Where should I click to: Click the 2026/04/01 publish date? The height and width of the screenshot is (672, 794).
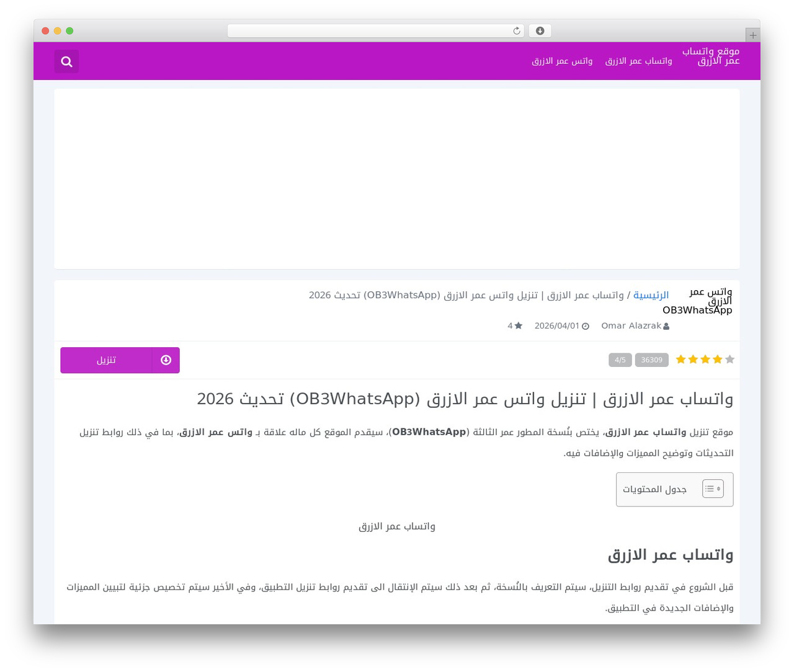(557, 326)
